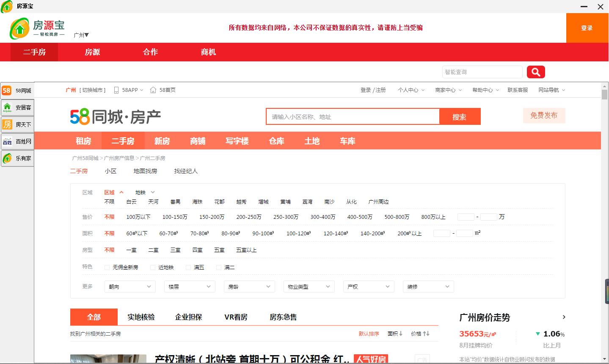609x364 pixels.
Task: Open the 安居客 sidebar source
Action: coord(17,108)
